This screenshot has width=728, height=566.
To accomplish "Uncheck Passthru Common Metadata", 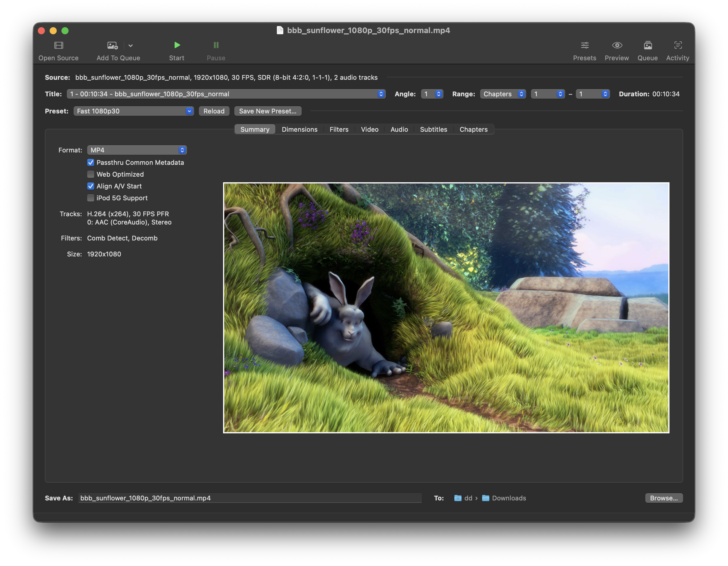I will pos(91,162).
